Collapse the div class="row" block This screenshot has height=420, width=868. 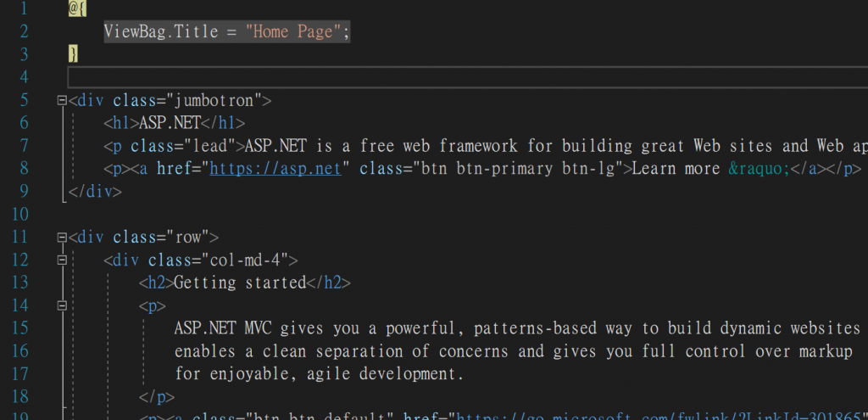[62, 238]
